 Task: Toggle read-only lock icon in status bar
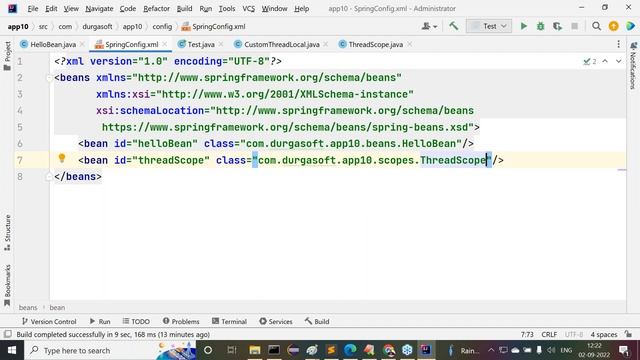pyautogui.click(x=629, y=334)
